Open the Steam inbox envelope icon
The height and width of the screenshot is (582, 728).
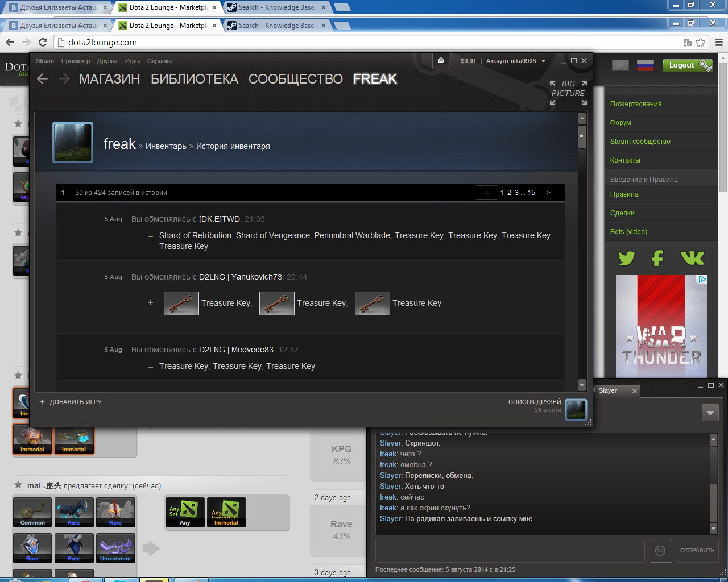441,60
